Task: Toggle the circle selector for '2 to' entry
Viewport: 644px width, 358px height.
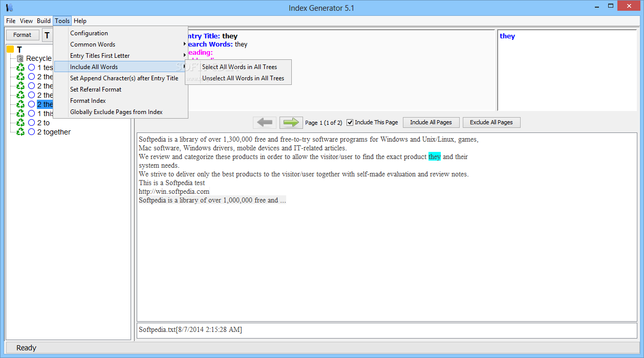Action: [32, 123]
